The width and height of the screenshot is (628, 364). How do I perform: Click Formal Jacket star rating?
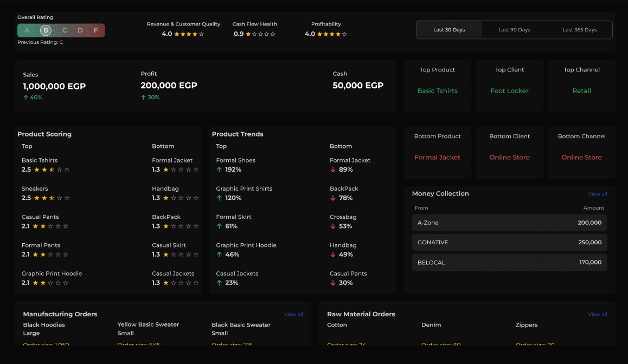(x=181, y=170)
